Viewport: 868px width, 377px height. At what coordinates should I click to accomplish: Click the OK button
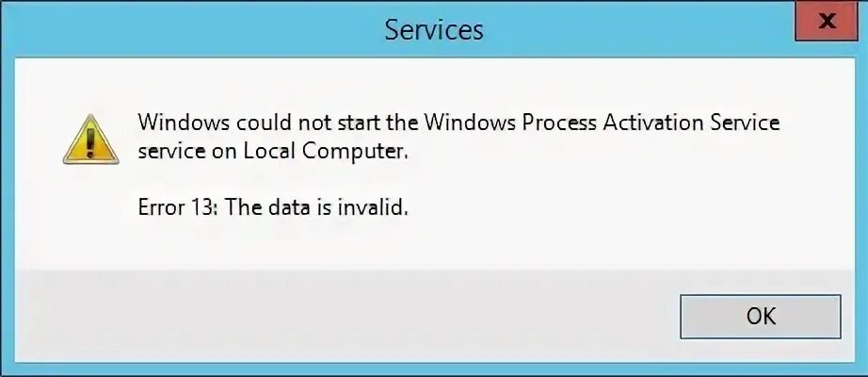(760, 316)
